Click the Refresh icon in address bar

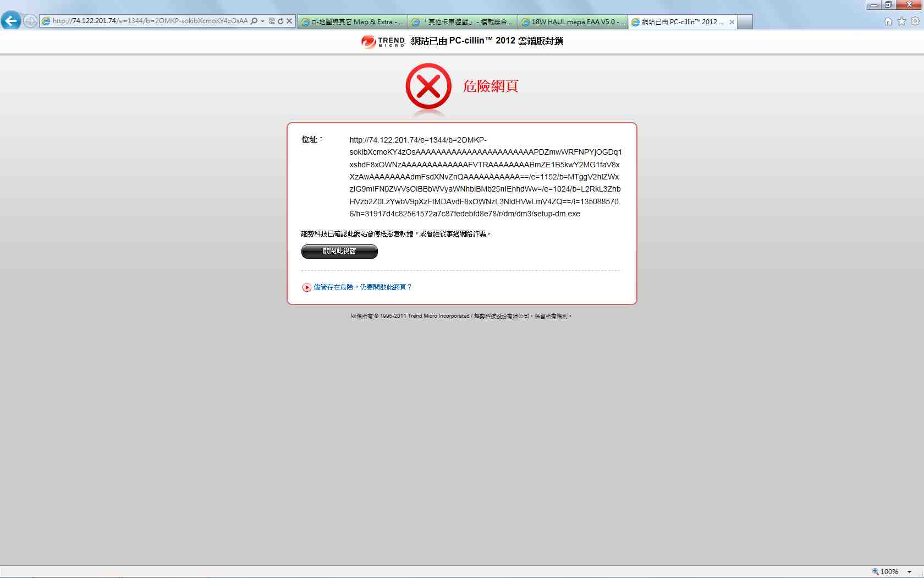click(280, 21)
